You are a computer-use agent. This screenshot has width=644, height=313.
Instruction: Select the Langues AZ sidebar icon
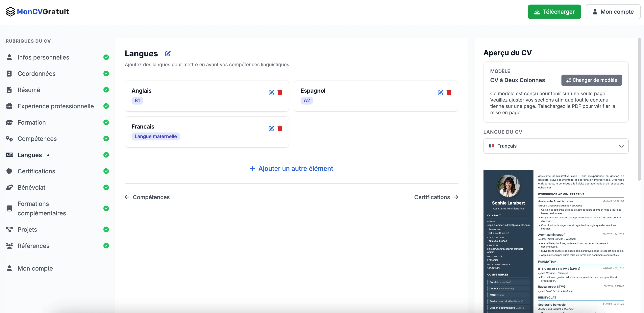[9, 155]
